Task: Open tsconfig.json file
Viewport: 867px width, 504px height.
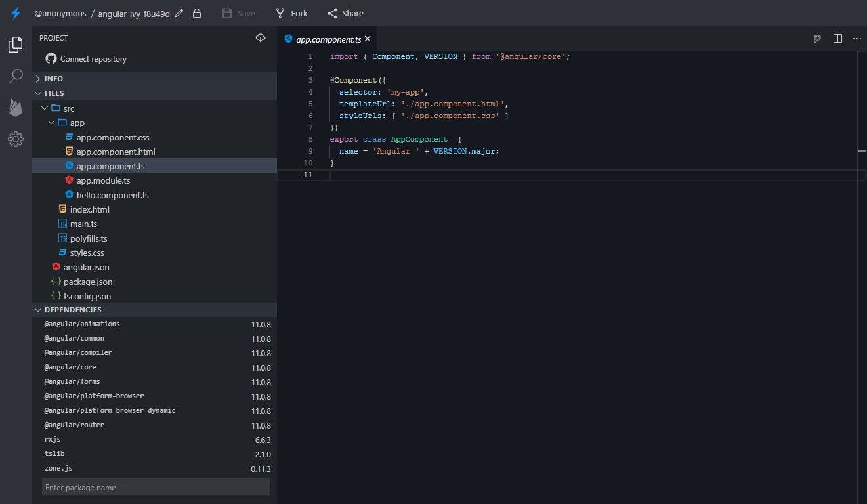Action: point(154,296)
